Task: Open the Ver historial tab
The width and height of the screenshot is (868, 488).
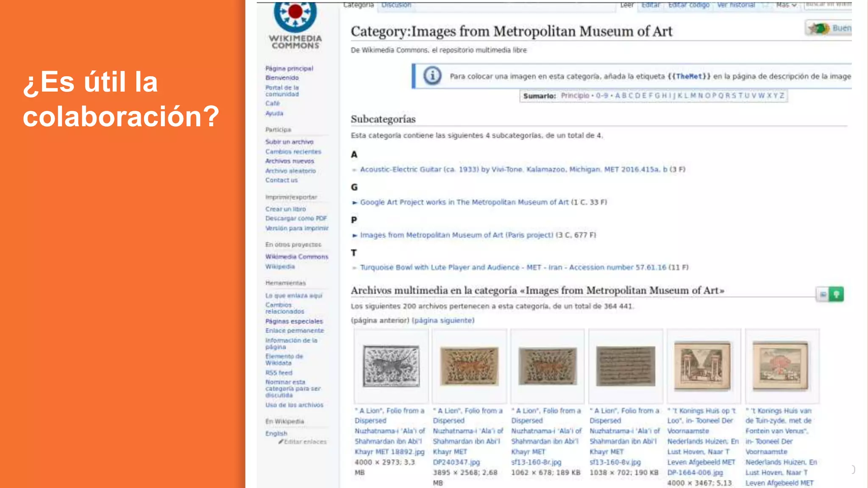Action: (x=736, y=5)
